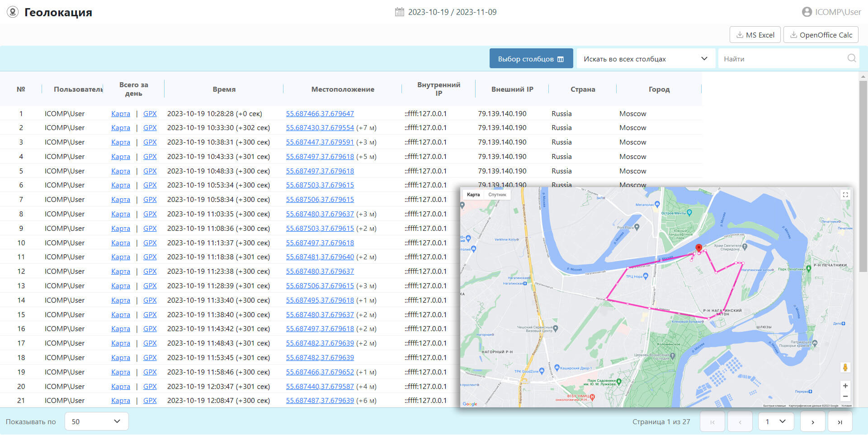Toggle the map to fullscreen view
The image size is (868, 435).
845,195
